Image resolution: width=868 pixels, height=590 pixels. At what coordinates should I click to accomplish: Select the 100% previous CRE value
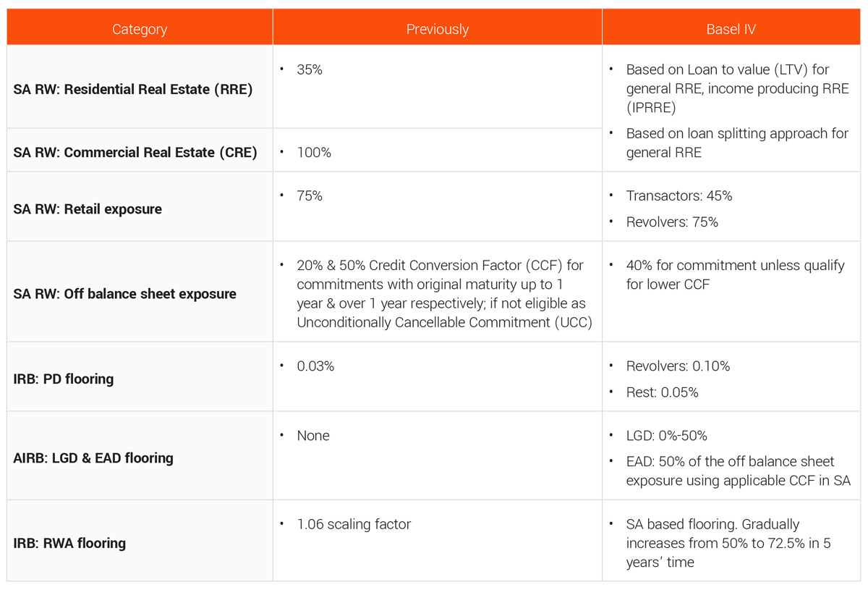(x=314, y=153)
